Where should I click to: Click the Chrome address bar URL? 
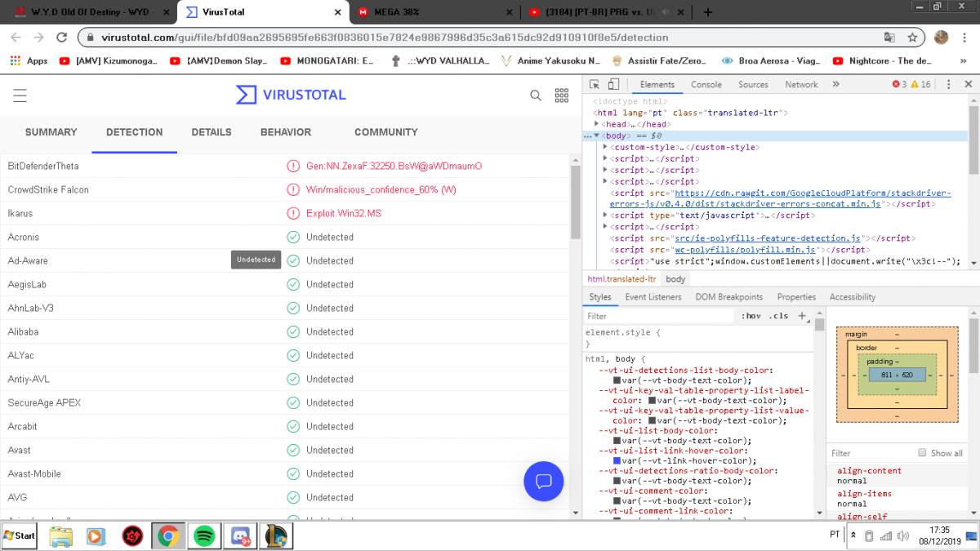click(x=385, y=38)
